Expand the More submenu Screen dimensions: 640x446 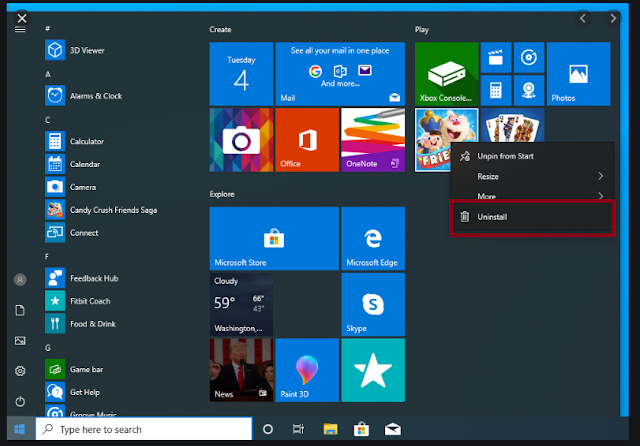coord(532,196)
